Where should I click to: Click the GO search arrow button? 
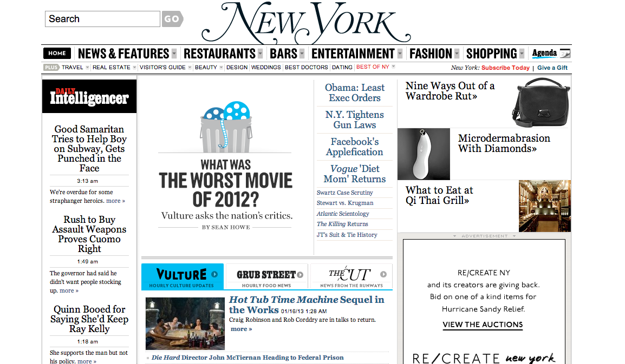[x=172, y=19]
